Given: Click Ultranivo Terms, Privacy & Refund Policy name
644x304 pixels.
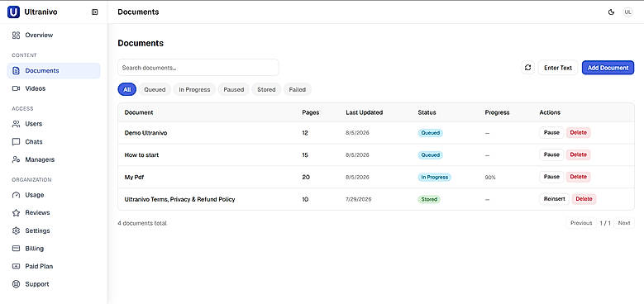Looking at the screenshot, I should (180, 199).
